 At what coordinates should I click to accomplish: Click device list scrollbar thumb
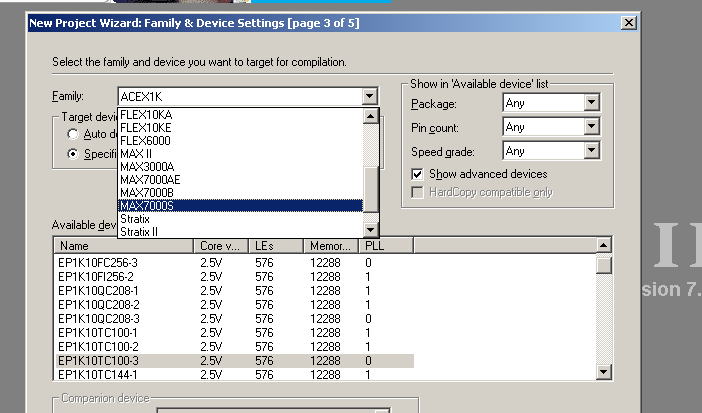[x=604, y=264]
